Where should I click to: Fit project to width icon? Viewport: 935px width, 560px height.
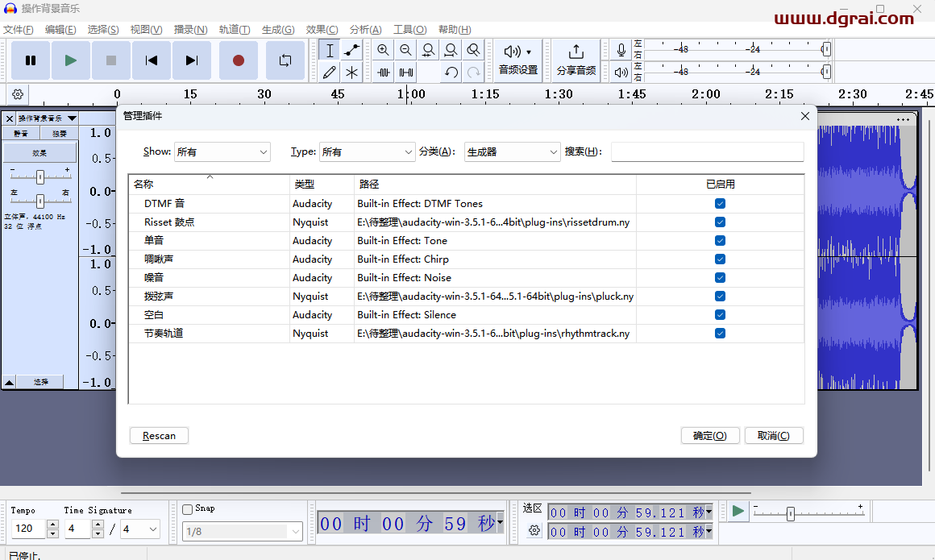click(451, 50)
